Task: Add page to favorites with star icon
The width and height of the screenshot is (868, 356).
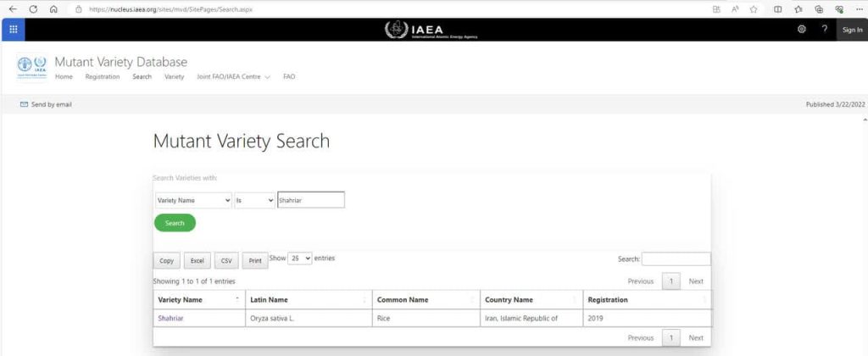Action: [753, 9]
